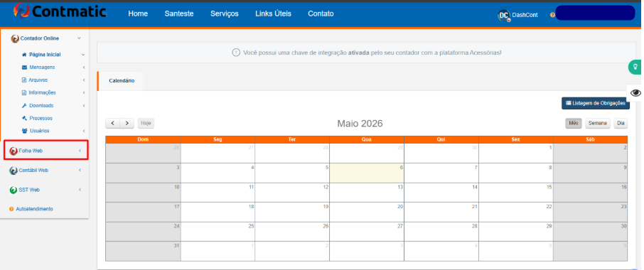Open the DashCont DC icon
Screen dimensions: 644x270
(x=503, y=15)
